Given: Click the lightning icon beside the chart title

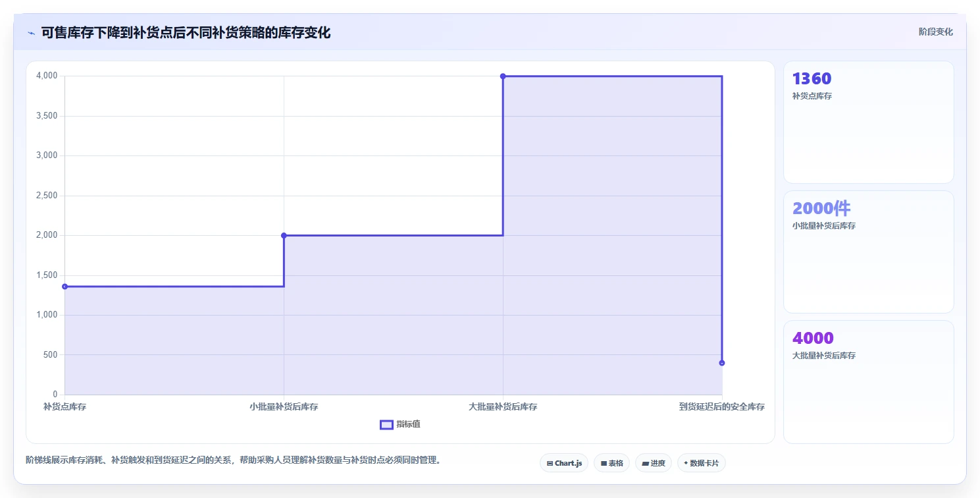Looking at the screenshot, I should tap(31, 33).
